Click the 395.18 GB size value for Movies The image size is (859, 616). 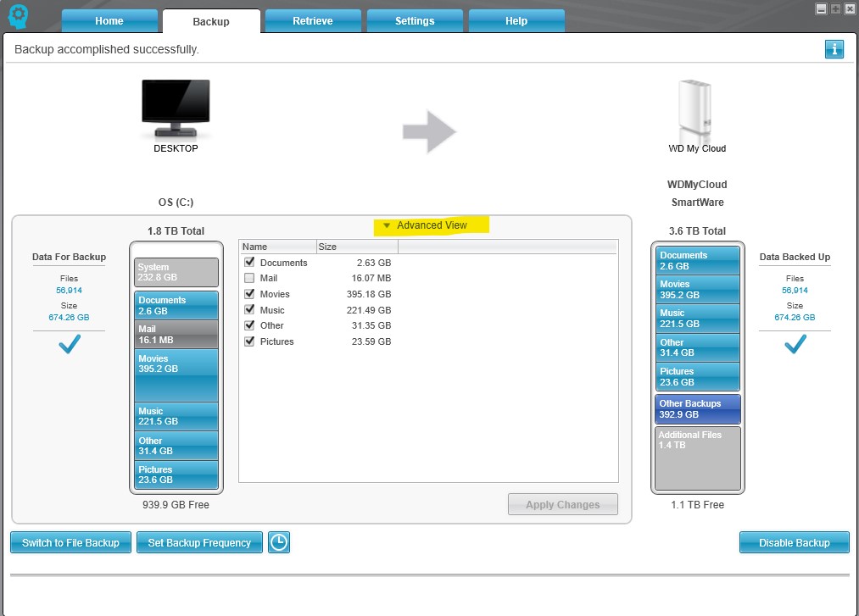tap(369, 294)
